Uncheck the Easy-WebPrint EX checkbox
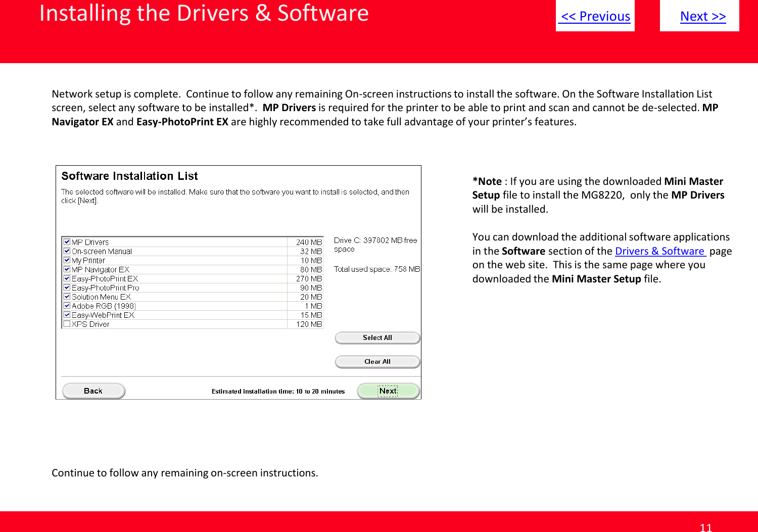758x532 pixels. tap(67, 315)
